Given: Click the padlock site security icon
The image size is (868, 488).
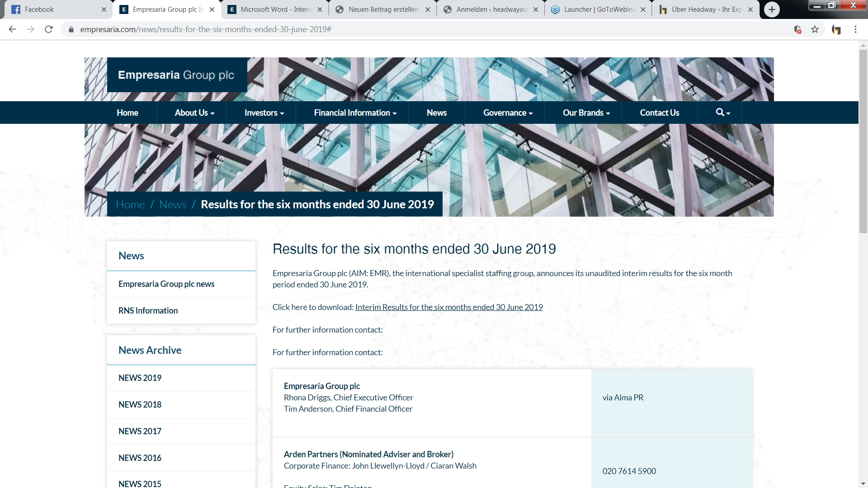Looking at the screenshot, I should [x=71, y=29].
